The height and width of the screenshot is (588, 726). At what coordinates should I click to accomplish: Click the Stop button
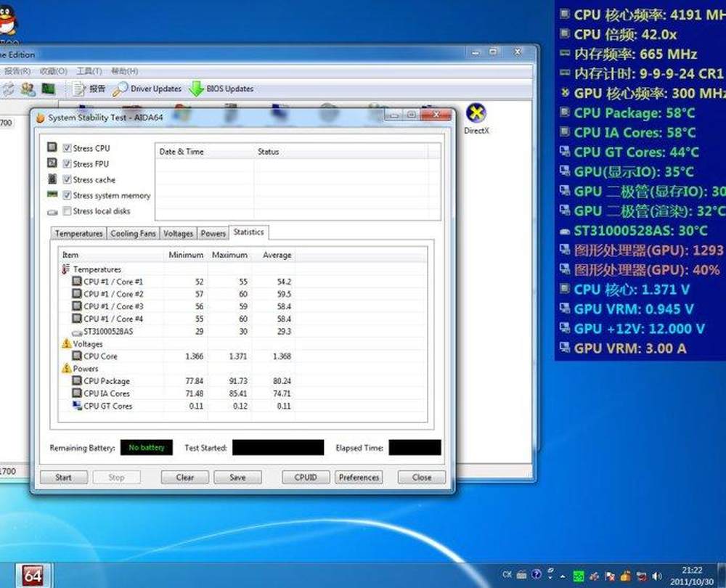116,478
